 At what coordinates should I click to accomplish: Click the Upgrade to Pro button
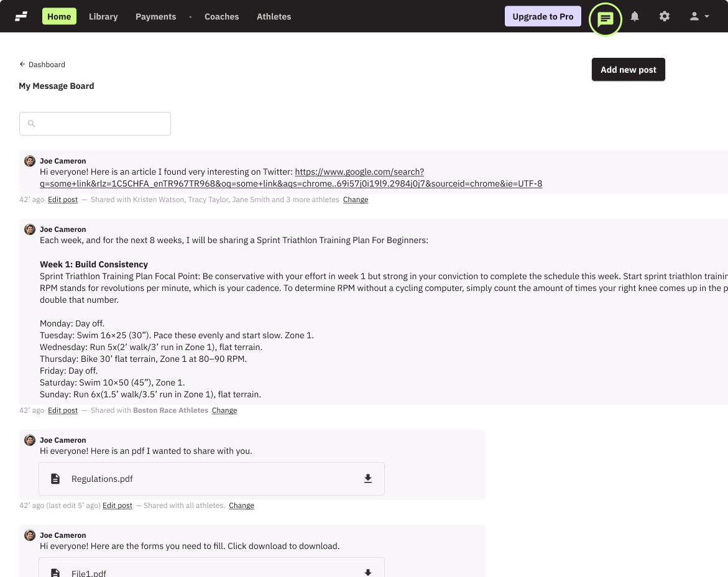pos(543,16)
